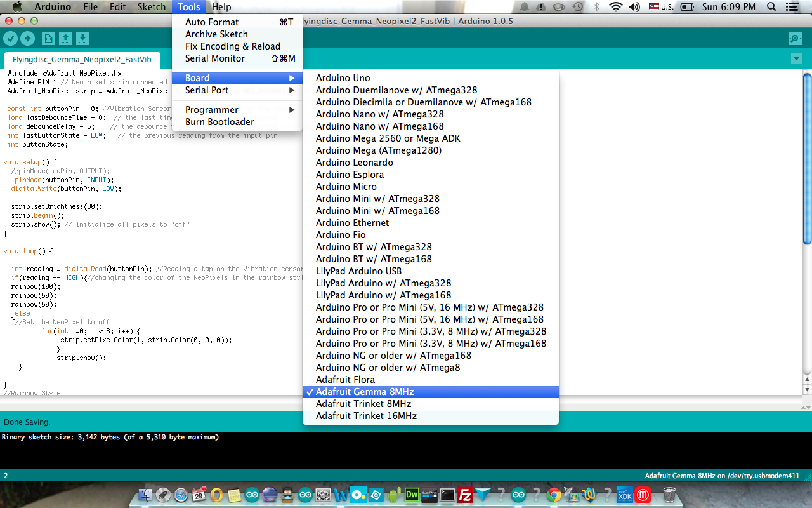Choose Archive Sketch menu item

tap(237, 34)
